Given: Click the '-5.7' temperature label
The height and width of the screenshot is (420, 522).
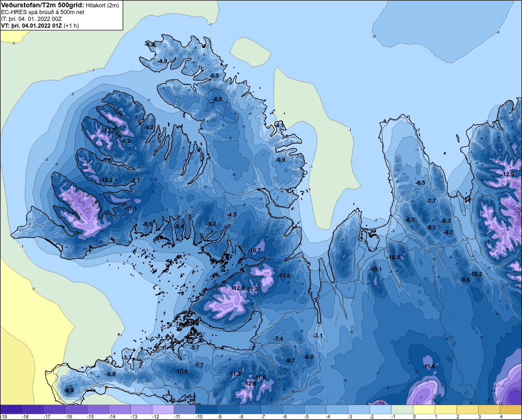Looking at the screenshot, I should click(x=195, y=348).
